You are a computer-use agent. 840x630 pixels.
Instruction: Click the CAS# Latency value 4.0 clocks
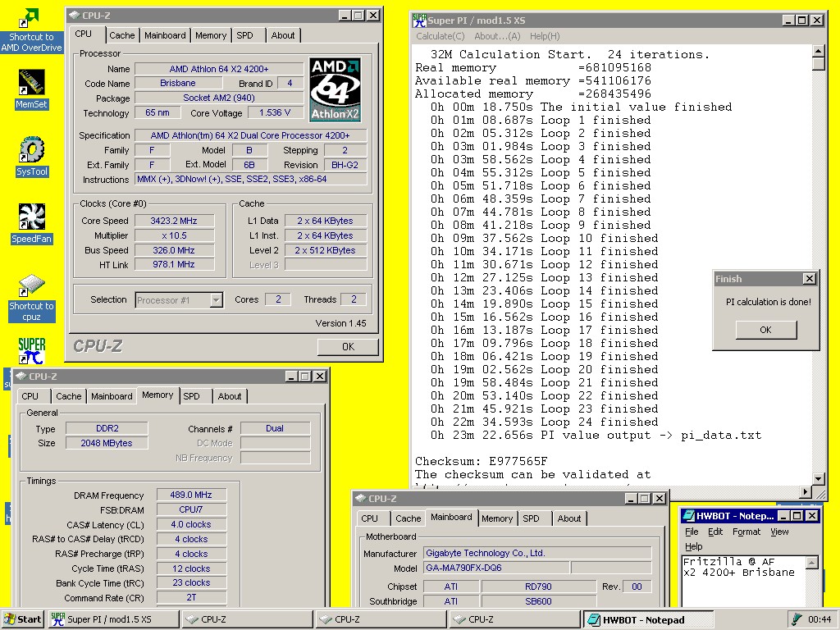tap(191, 524)
